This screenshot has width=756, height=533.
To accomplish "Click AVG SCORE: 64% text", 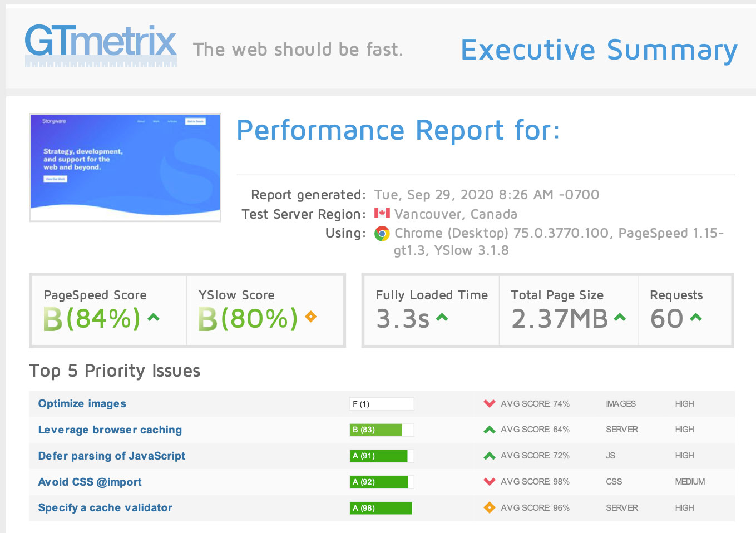I will (x=535, y=430).
